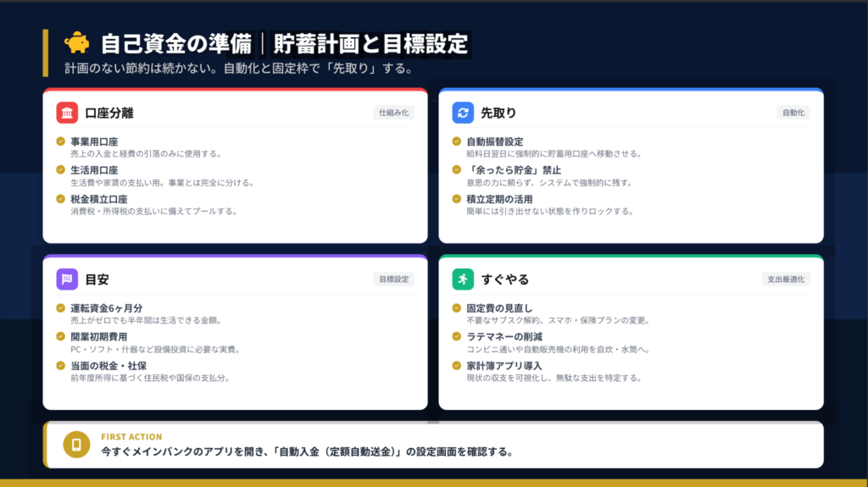The height and width of the screenshot is (487, 868).
Task: Click the 目標設定 tag on 目安 card
Action: 393,279
